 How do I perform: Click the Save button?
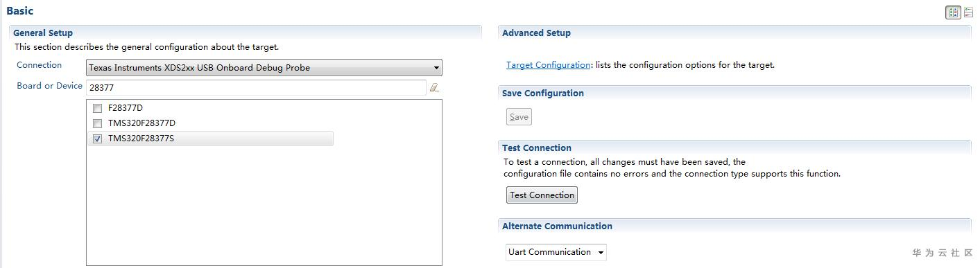tap(519, 117)
